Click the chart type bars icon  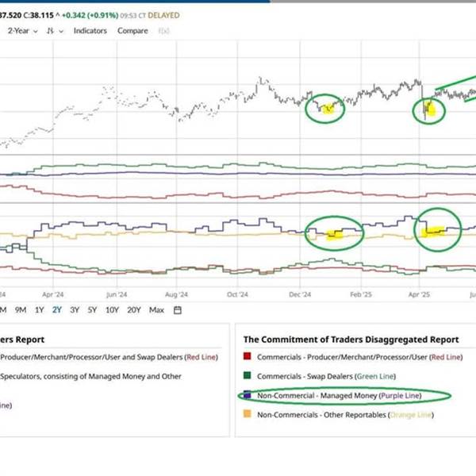50,31
